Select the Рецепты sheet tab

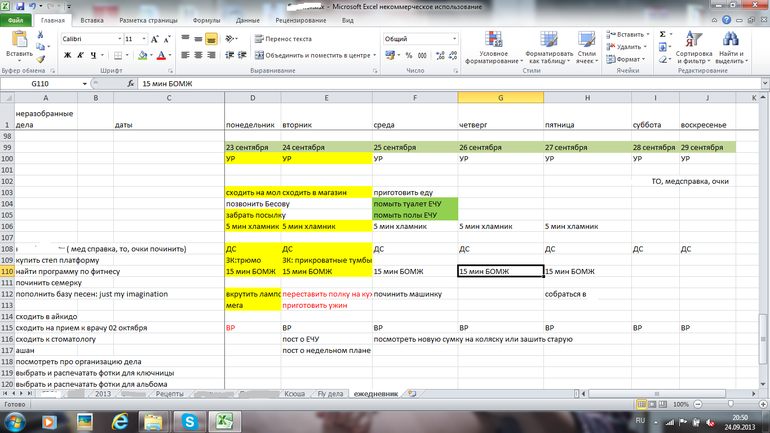[170, 394]
